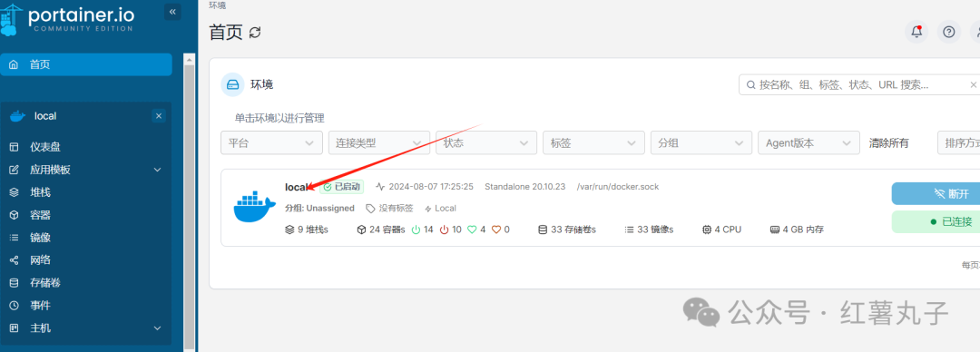Viewport: 980px width, 352px height.
Task: Click the 网络 share icon in sidebar
Action: click(x=14, y=260)
